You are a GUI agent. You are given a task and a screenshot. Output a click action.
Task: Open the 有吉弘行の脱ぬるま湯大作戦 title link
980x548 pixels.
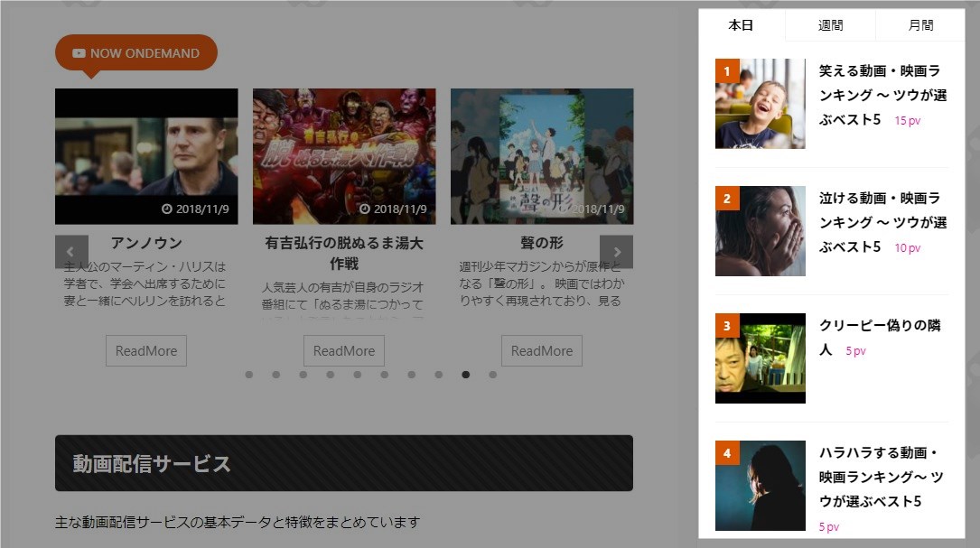(x=344, y=253)
